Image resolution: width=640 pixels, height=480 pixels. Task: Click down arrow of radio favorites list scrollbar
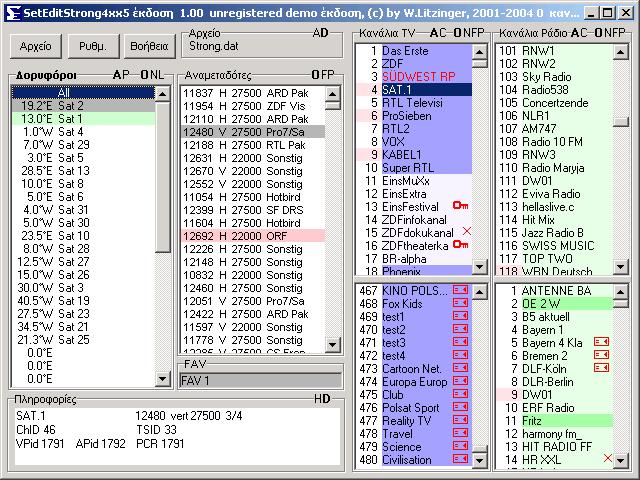(x=621, y=461)
